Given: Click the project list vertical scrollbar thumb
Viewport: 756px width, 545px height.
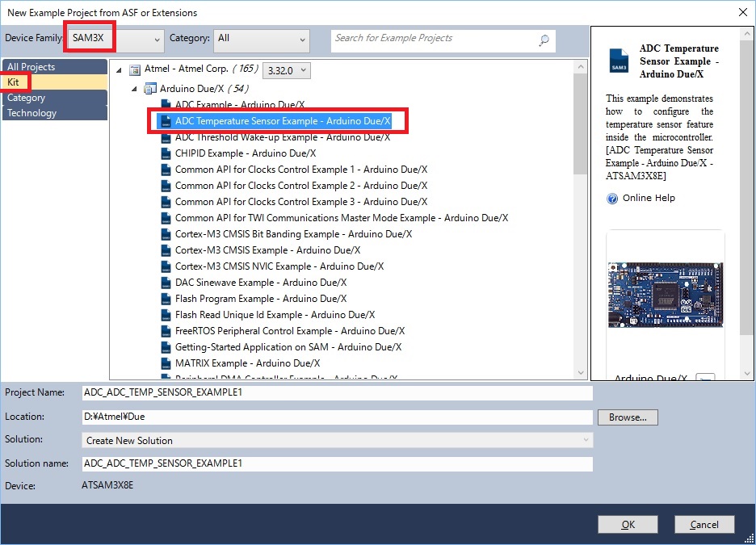Looking at the screenshot, I should click(x=581, y=124).
